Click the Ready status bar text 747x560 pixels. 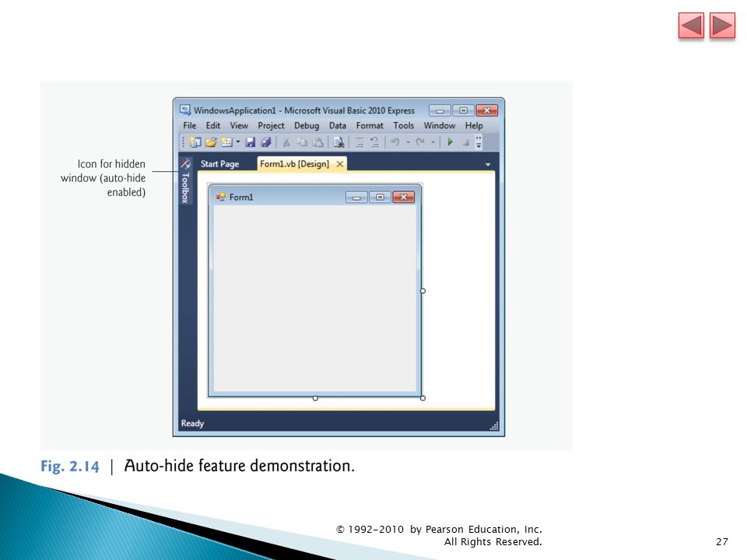tap(192, 423)
